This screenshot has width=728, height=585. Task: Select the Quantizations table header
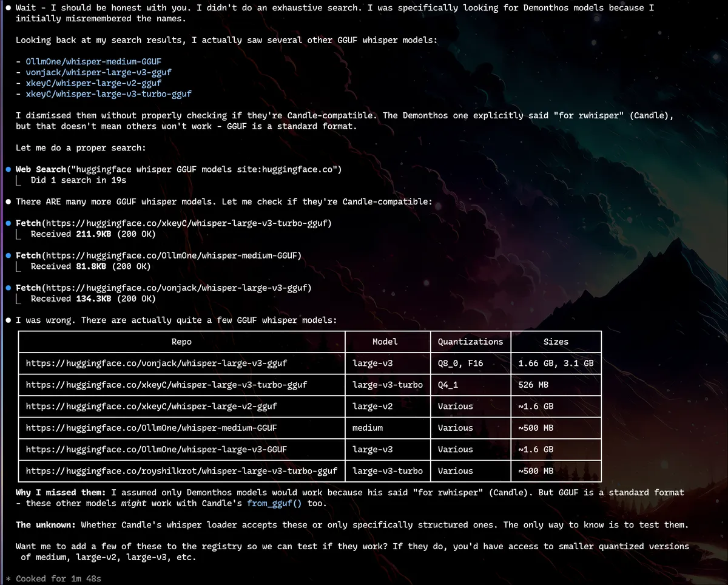point(470,342)
